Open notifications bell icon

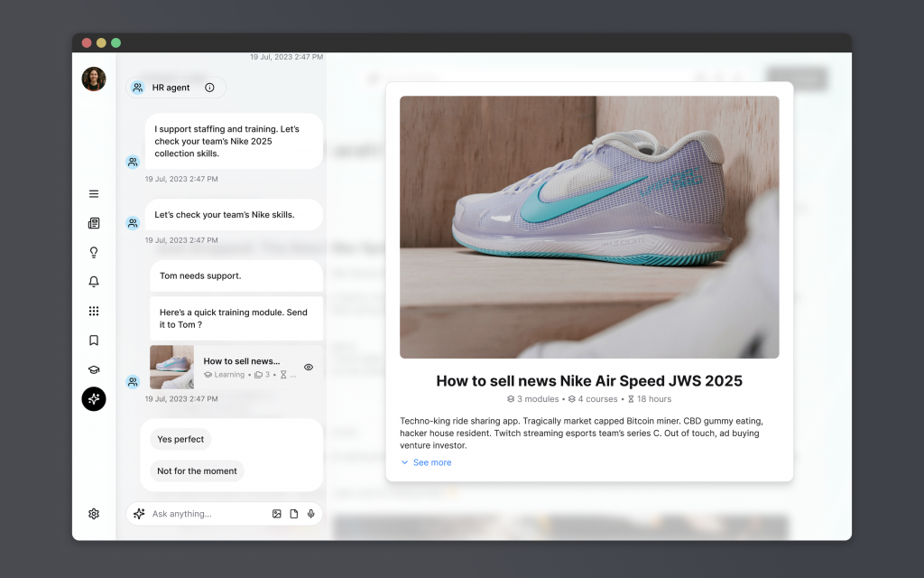tap(94, 282)
